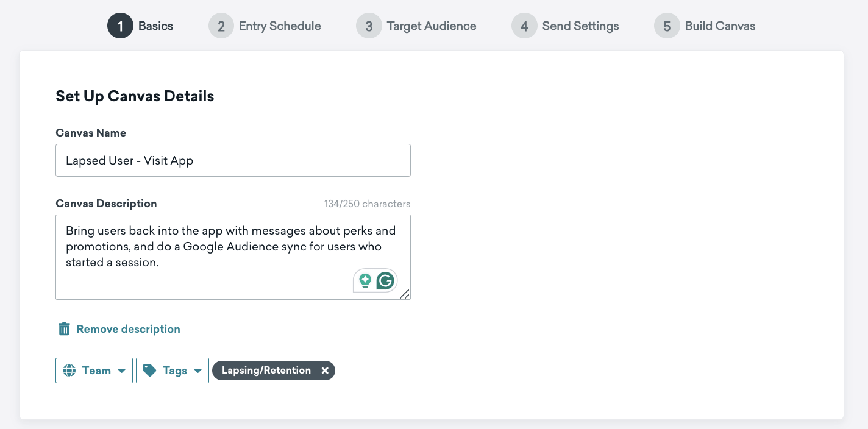Click the step 4 number circle
This screenshot has height=429, width=868.
point(524,26)
